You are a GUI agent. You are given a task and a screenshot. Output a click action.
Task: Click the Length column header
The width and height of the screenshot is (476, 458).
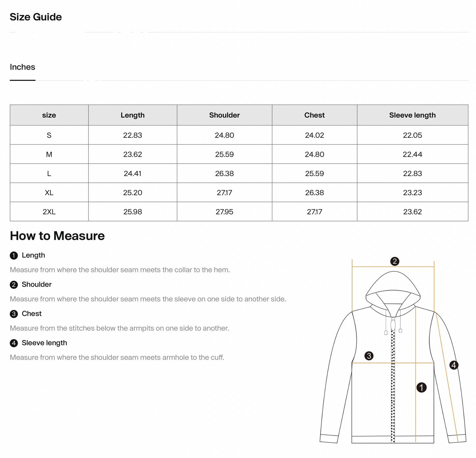(x=132, y=115)
